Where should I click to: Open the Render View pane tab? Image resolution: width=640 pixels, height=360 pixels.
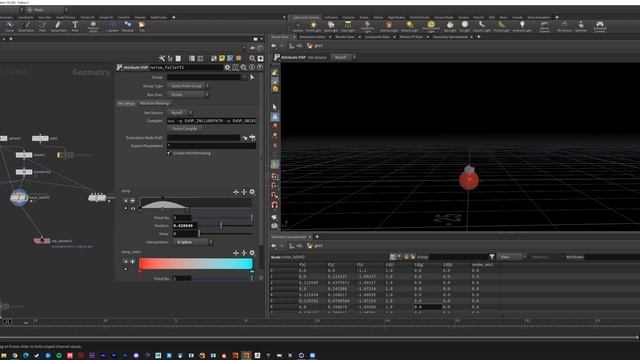pos(344,37)
